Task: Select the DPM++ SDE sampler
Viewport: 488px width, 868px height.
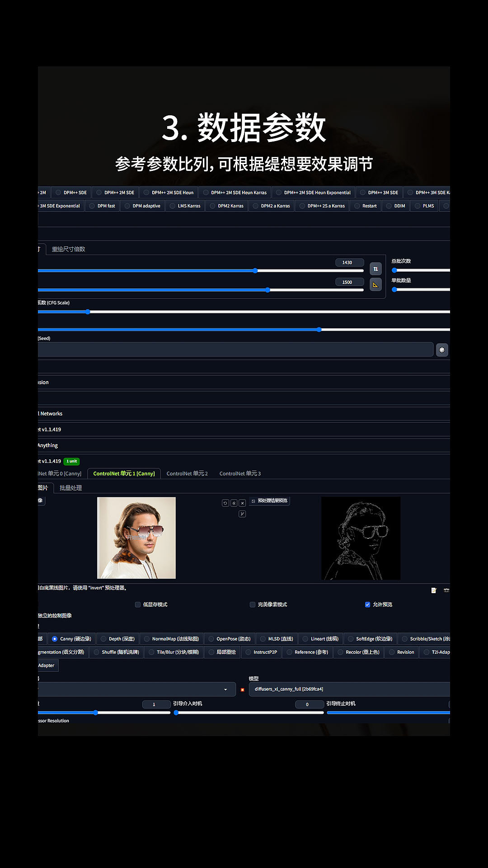Action: pos(71,193)
